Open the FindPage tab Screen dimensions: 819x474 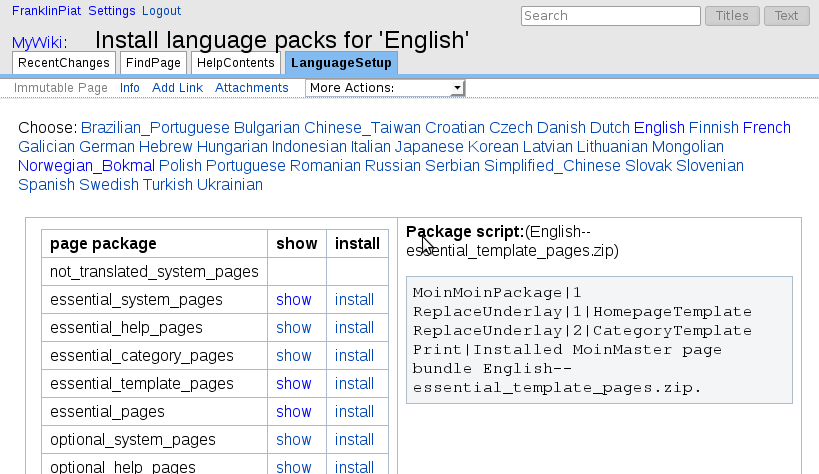tap(153, 63)
